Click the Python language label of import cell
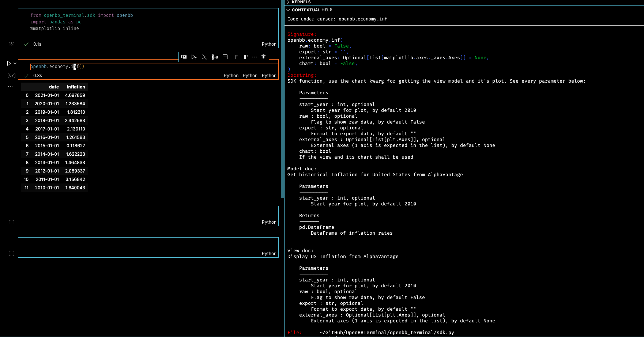Viewport: 644px width, 337px height. 269,44
